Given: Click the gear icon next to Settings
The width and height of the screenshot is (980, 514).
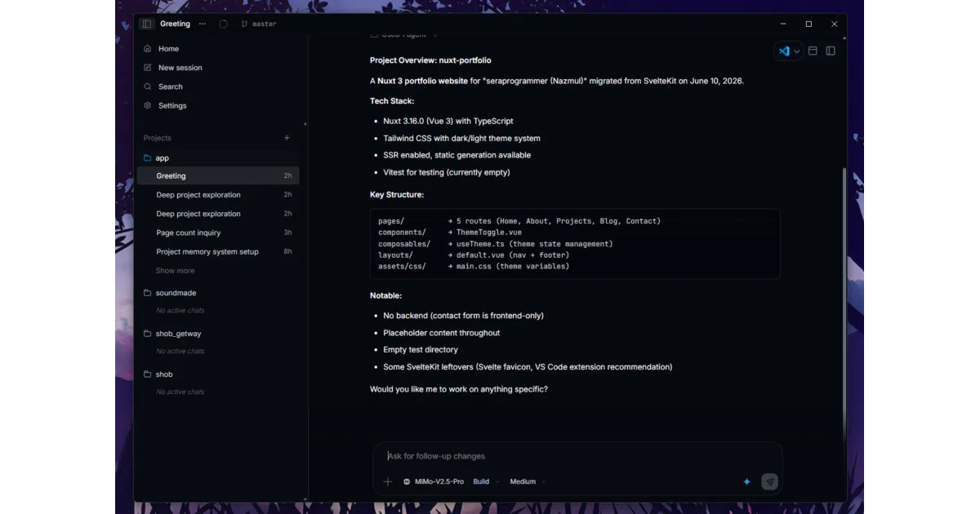Looking at the screenshot, I should click(x=148, y=105).
